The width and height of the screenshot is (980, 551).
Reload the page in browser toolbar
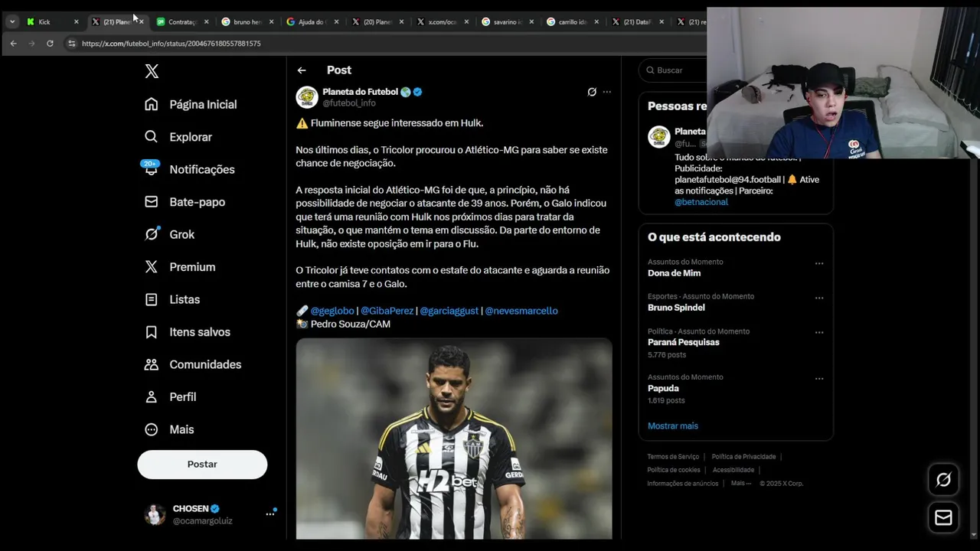click(50, 44)
